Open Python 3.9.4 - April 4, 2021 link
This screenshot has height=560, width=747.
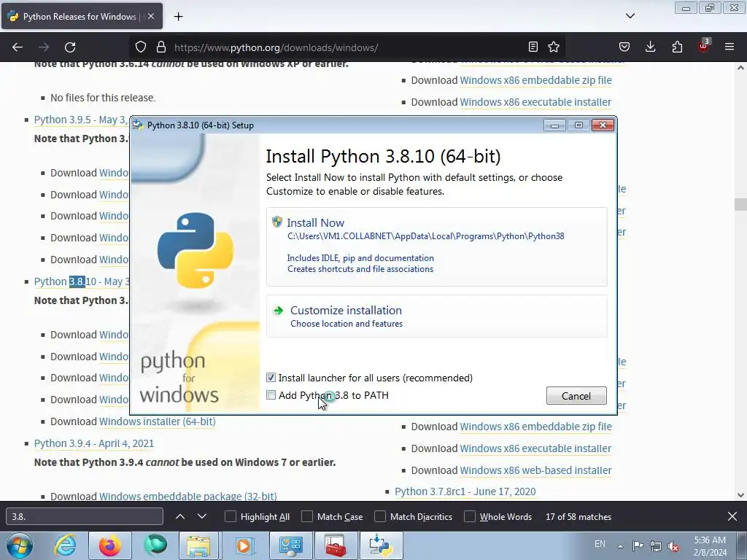(94, 443)
